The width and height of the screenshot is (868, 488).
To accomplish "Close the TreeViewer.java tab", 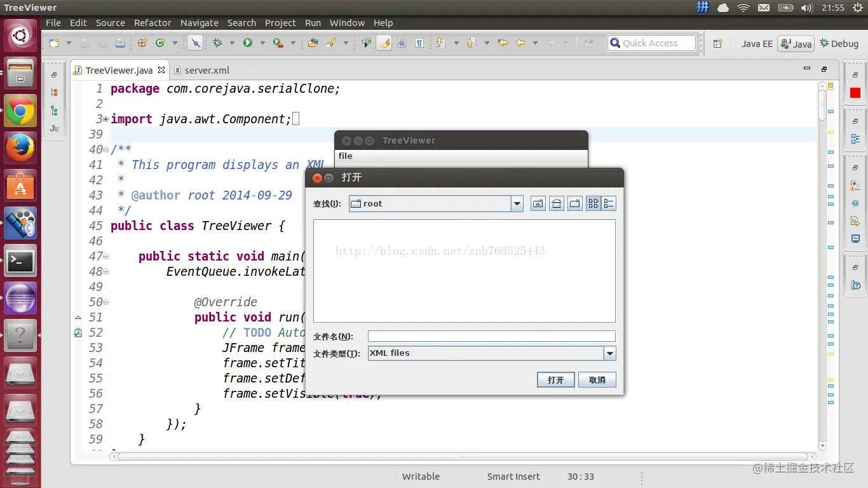I will pos(161,70).
